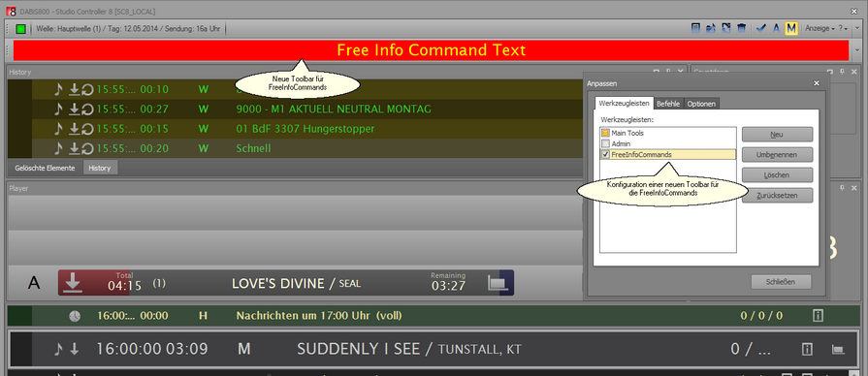868x376 pixels.
Task: Select '9000 - M1 AKTUELL NEUTRAL MONTAG' entry
Action: pos(334,109)
